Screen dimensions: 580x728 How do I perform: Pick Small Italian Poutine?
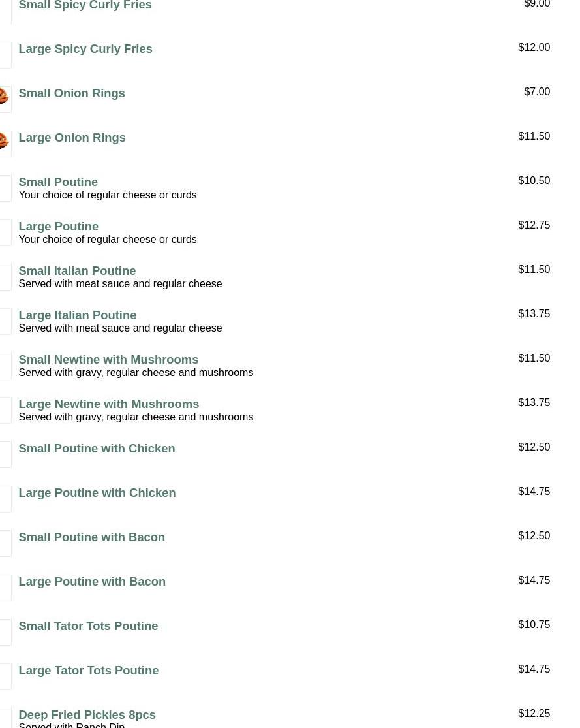pyautogui.click(x=77, y=271)
